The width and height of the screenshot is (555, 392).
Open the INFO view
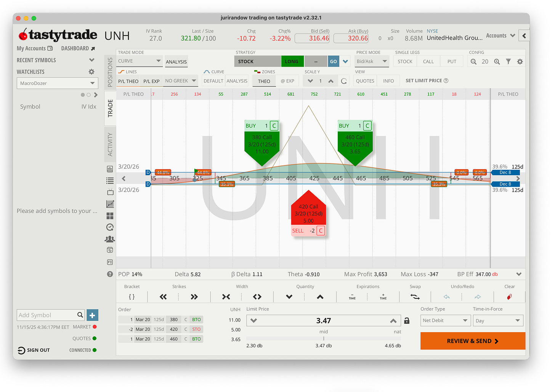pos(388,81)
